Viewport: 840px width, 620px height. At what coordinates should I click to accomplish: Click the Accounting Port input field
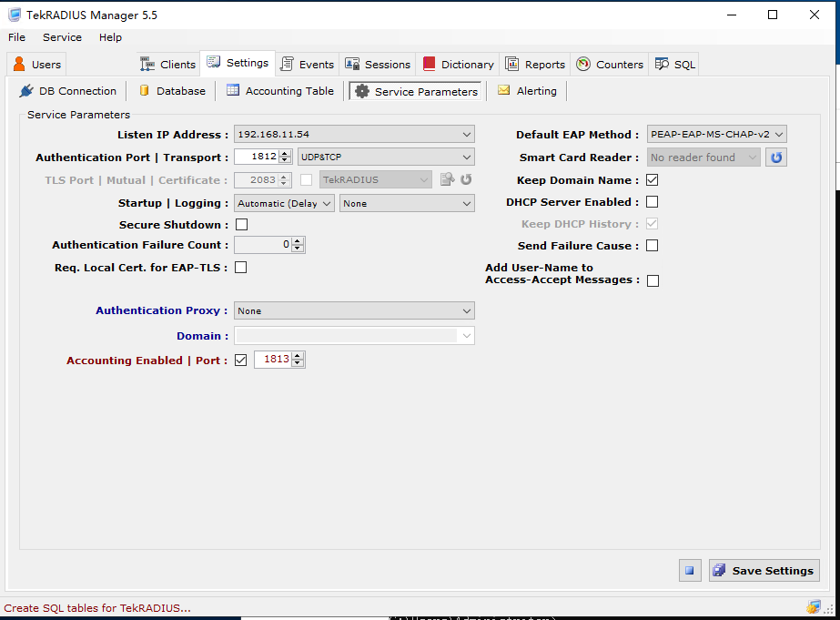pyautogui.click(x=273, y=359)
